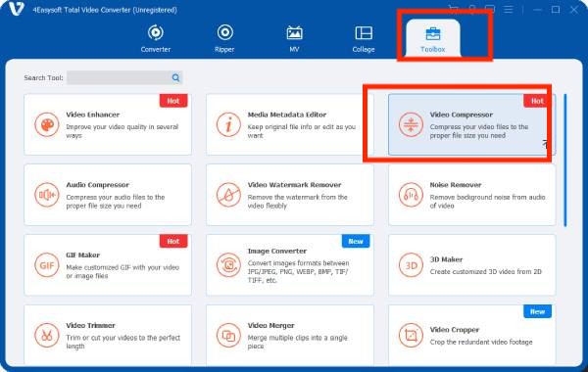The image size is (588, 372).
Task: Click the round GIF icon
Action: tap(47, 265)
